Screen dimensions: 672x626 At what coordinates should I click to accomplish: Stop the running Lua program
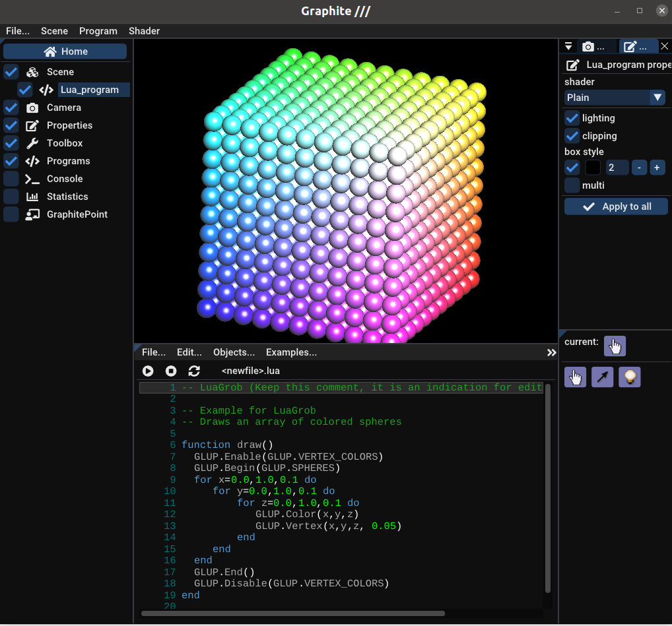(171, 371)
